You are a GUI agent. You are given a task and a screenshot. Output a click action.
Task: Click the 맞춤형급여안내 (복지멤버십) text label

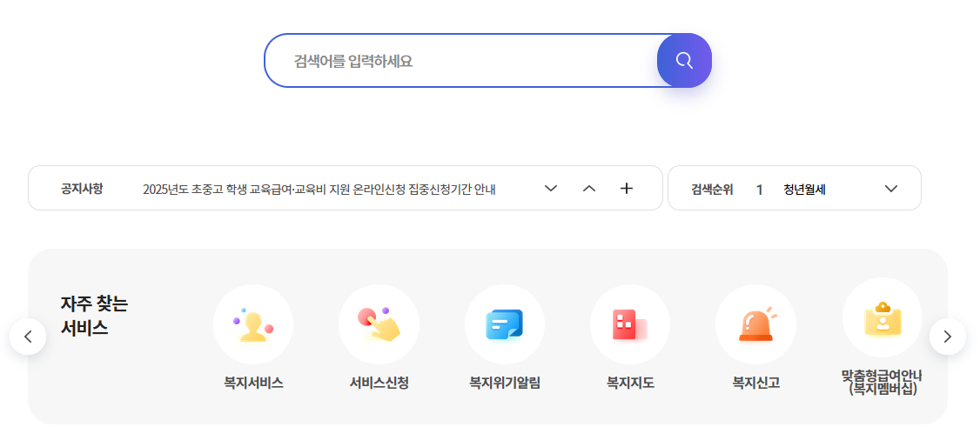[882, 382]
